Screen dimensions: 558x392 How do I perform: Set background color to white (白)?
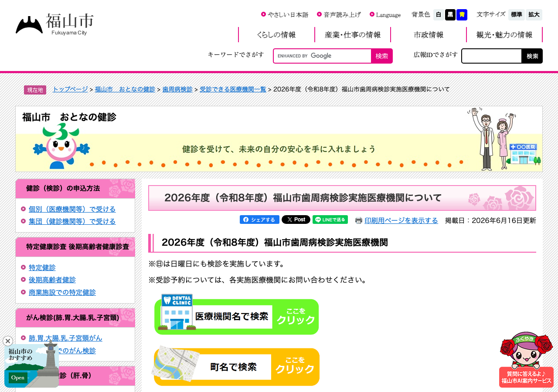tap(439, 15)
